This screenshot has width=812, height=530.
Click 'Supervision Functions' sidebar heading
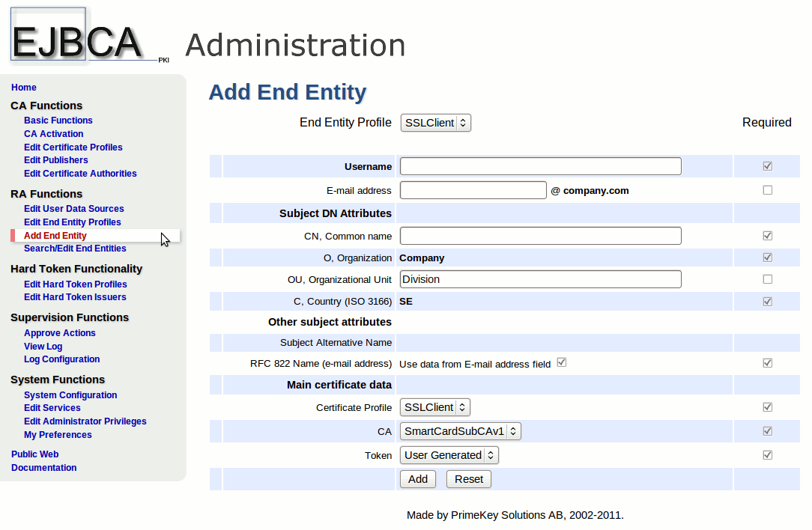70,317
